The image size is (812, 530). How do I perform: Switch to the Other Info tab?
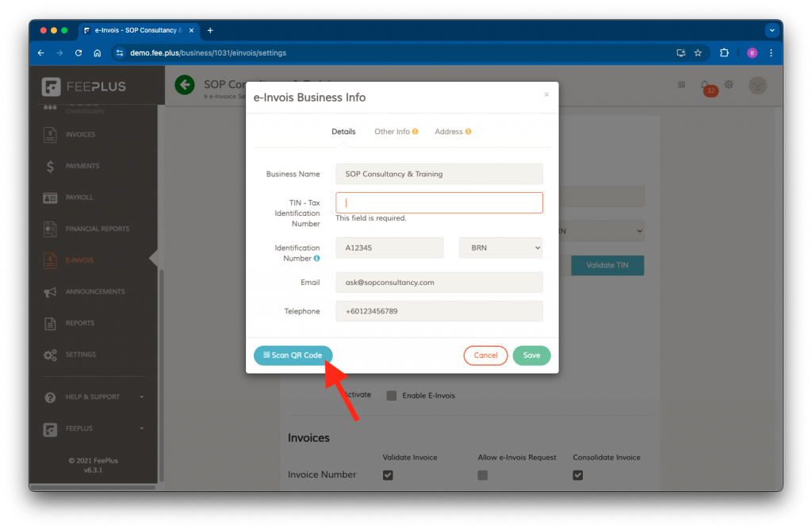[396, 132]
